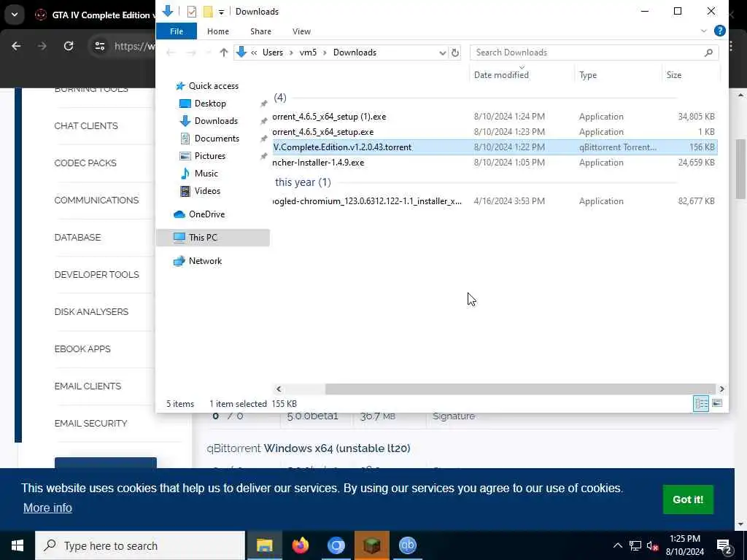The height and width of the screenshot is (560, 747).
Task: Switch to the Home ribbon tab
Action: (217, 31)
